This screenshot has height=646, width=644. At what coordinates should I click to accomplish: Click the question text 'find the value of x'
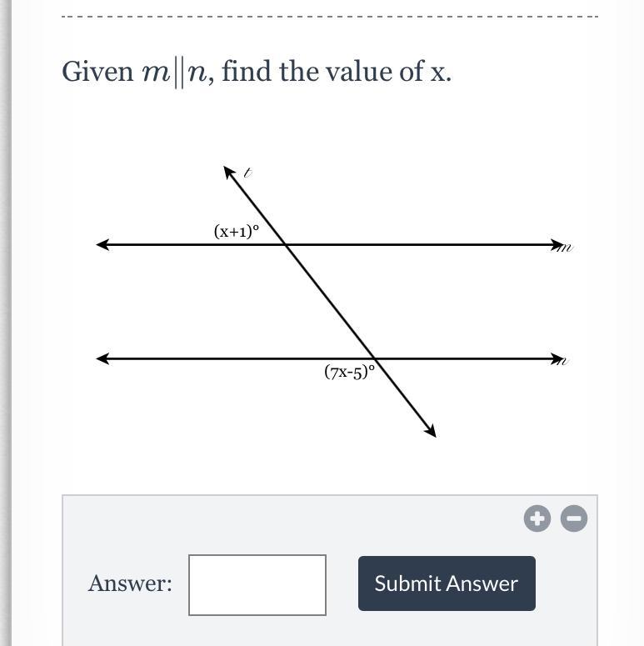pos(337,71)
